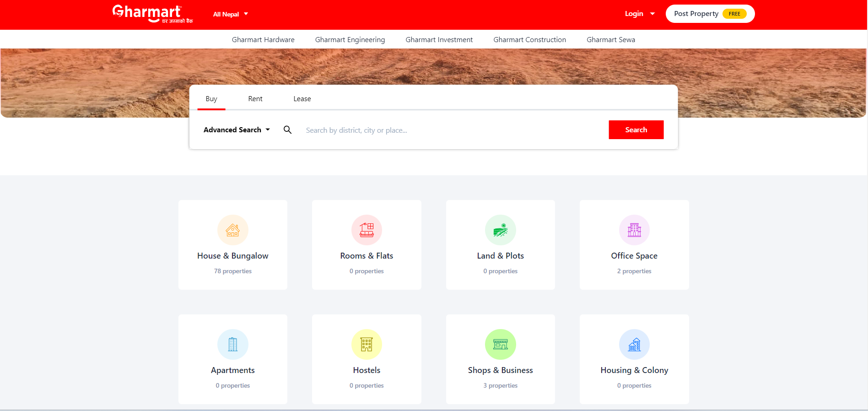868x411 pixels.
Task: Open the Rooms & Flats category title
Action: click(367, 256)
